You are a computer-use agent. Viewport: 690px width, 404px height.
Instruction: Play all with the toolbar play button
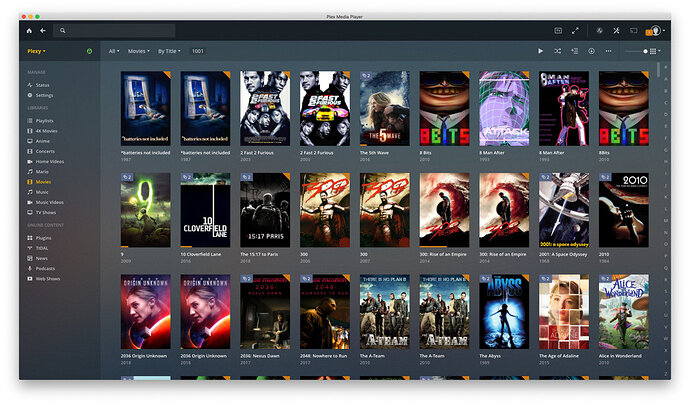click(540, 51)
